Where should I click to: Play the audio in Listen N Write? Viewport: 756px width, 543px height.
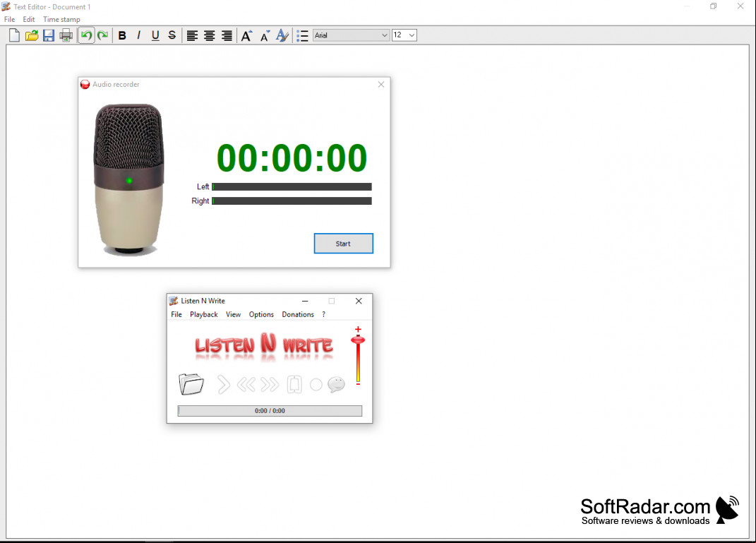[x=223, y=384]
